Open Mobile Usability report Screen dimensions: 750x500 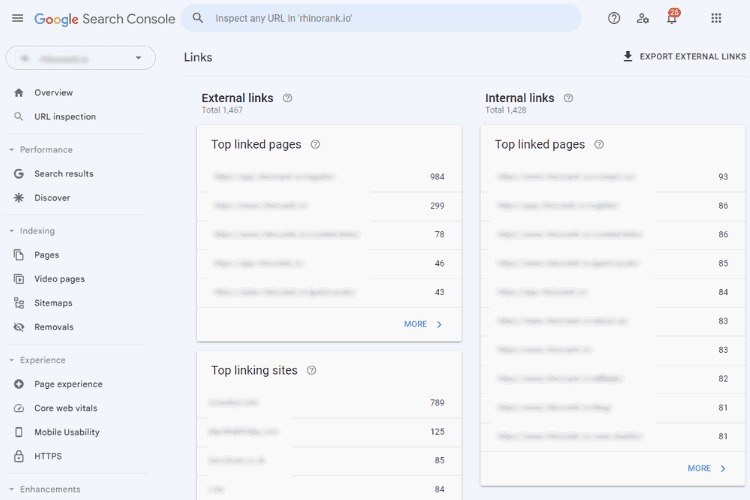tap(67, 432)
